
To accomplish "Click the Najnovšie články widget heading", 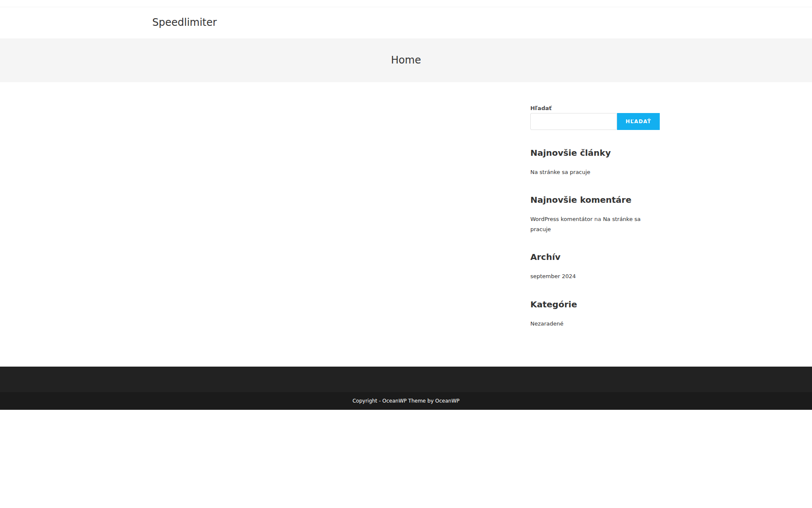I will [570, 153].
